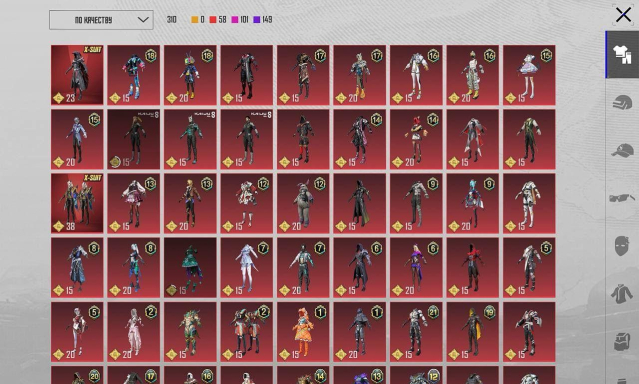Image resolution: width=639 pixels, height=384 pixels.
Task: Click the purple rarity count 149
Action: 263,20
